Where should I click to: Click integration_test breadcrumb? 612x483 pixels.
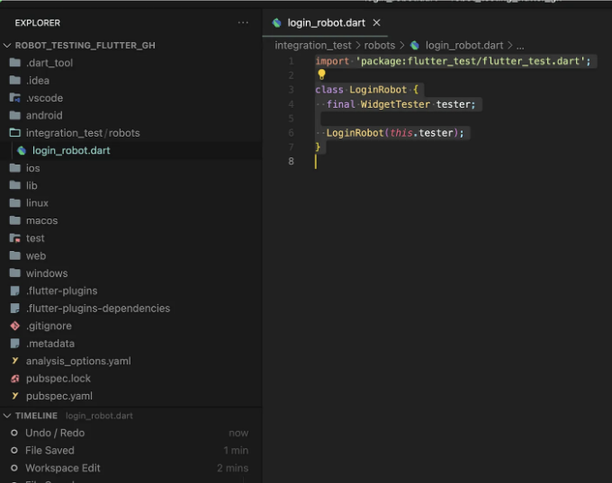(313, 46)
